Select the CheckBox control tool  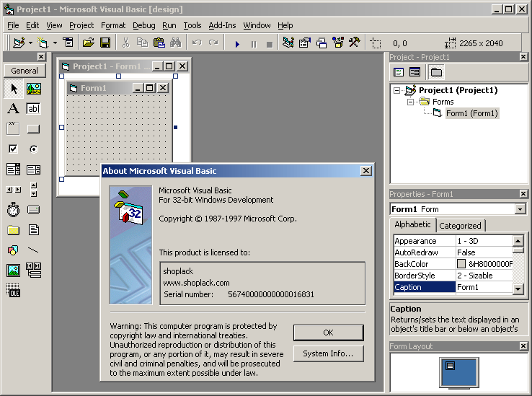point(14,149)
